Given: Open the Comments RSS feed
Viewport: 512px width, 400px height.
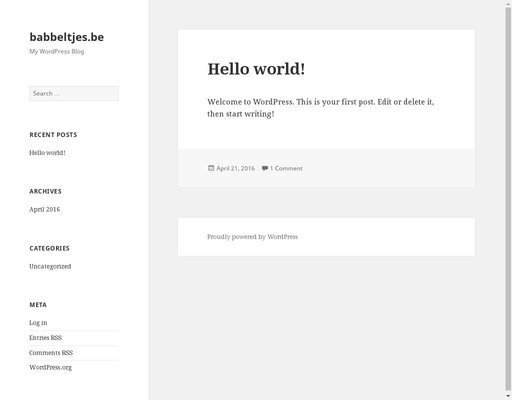Looking at the screenshot, I should [x=51, y=353].
